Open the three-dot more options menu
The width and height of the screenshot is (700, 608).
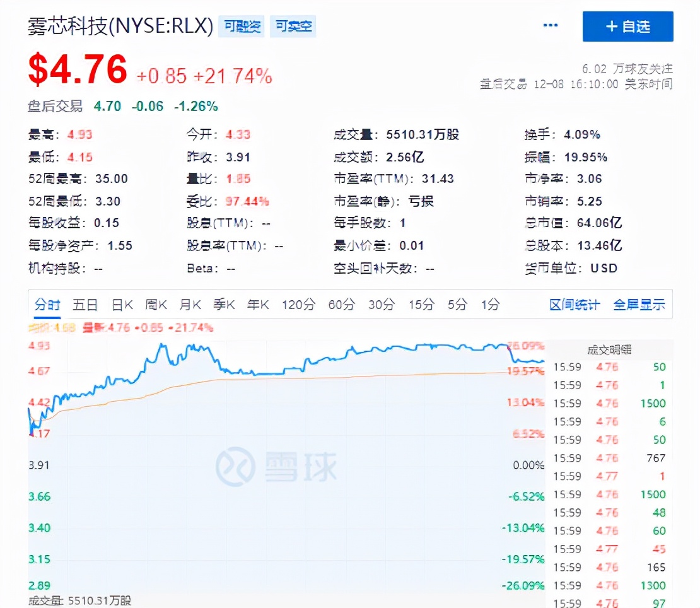point(550,25)
